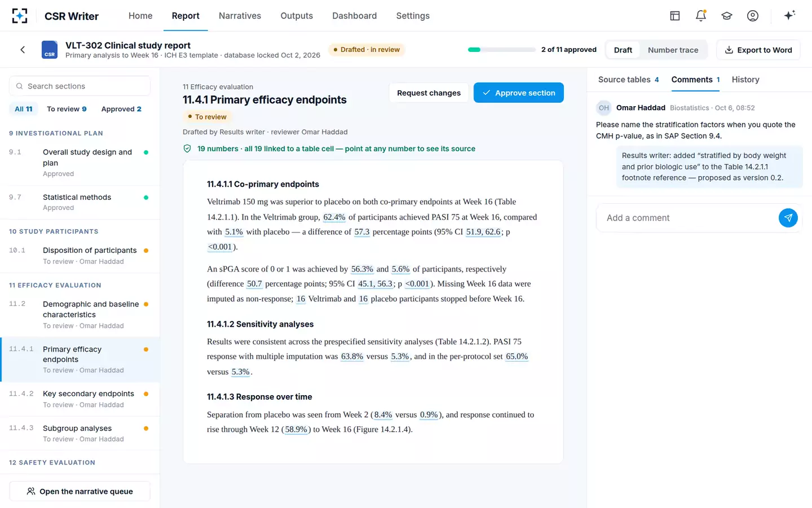
Task: Click the Drafted in review status badge
Action: coord(367,50)
